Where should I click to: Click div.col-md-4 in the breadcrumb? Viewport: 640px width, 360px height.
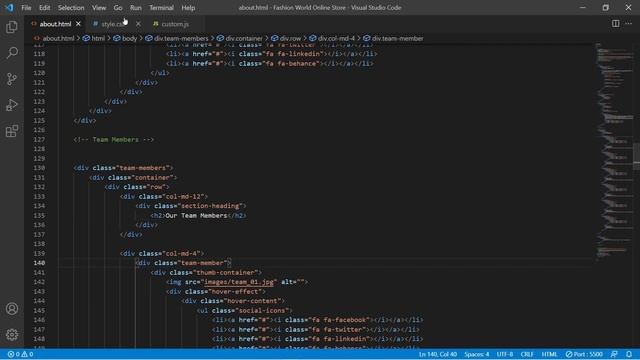(336, 38)
